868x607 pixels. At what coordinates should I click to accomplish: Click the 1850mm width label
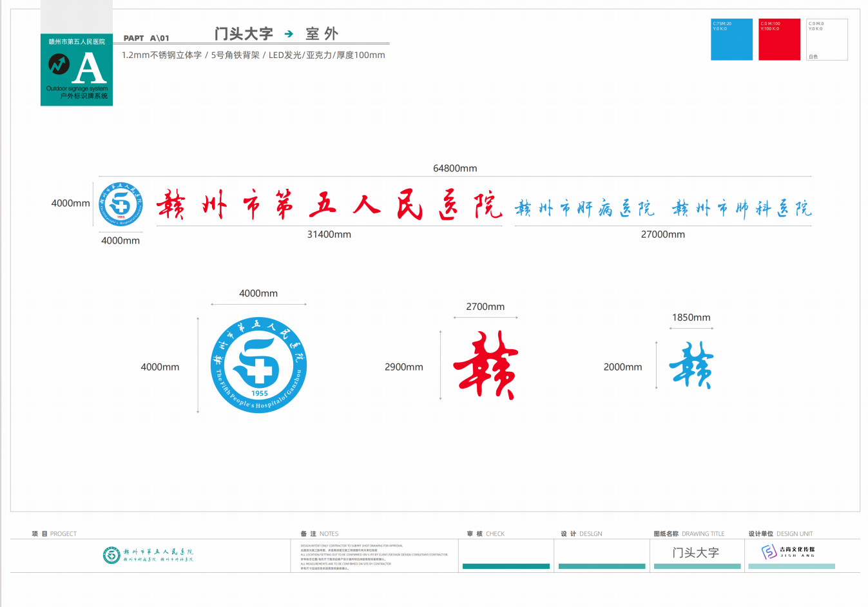point(691,318)
